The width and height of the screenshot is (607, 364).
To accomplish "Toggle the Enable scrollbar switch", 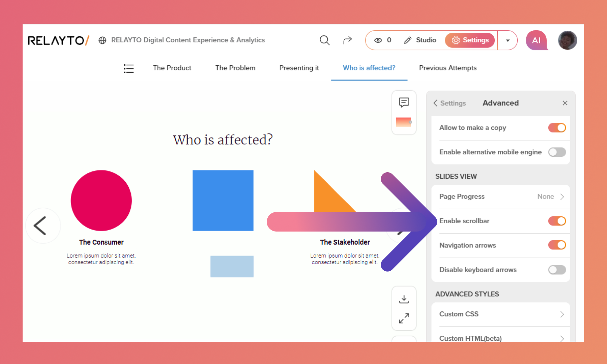I will pos(557,221).
